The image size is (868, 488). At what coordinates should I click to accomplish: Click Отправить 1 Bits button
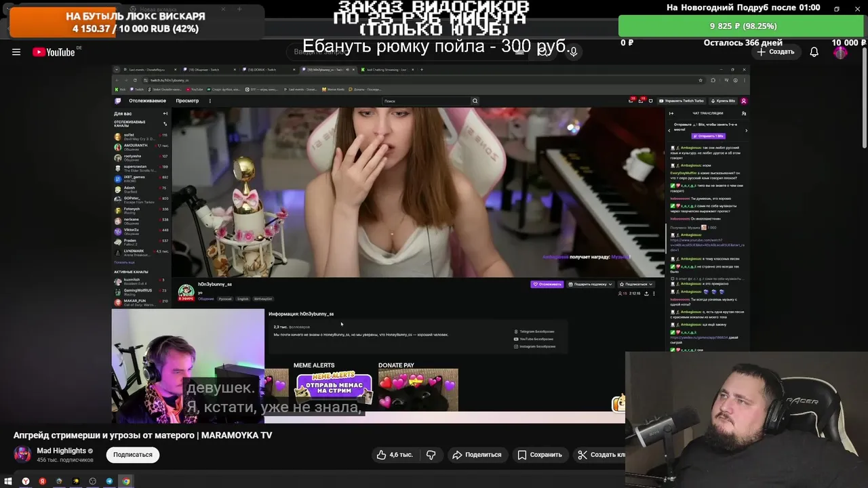pos(708,136)
